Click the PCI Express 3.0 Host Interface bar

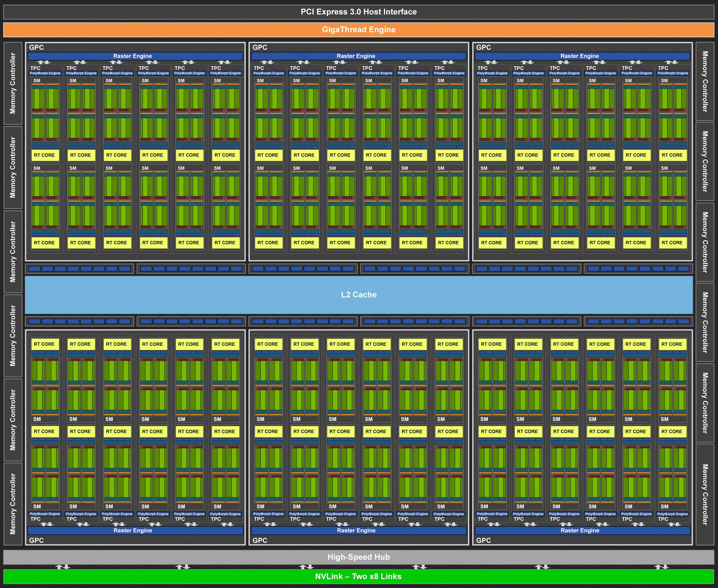click(x=359, y=12)
